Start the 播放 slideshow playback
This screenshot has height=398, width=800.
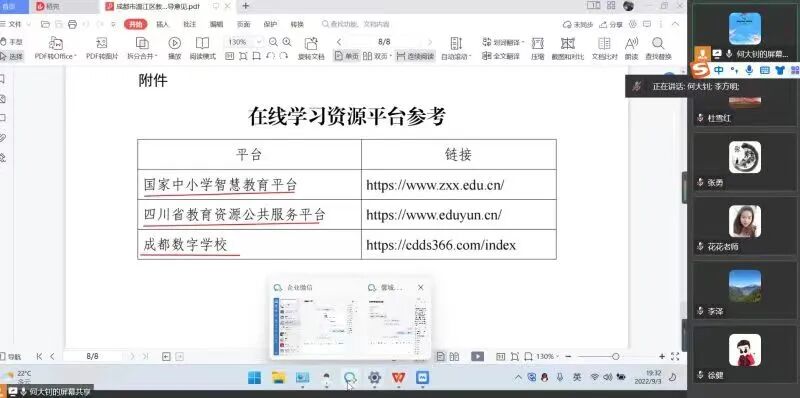coord(174,48)
